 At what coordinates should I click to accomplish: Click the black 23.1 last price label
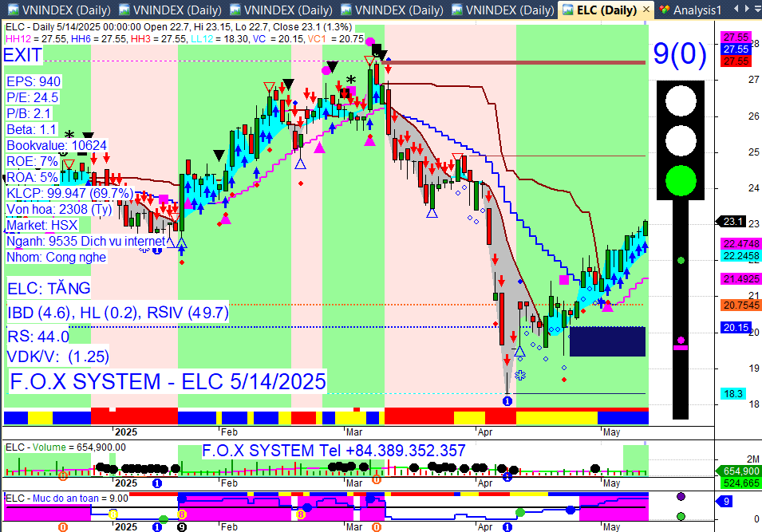pos(732,222)
